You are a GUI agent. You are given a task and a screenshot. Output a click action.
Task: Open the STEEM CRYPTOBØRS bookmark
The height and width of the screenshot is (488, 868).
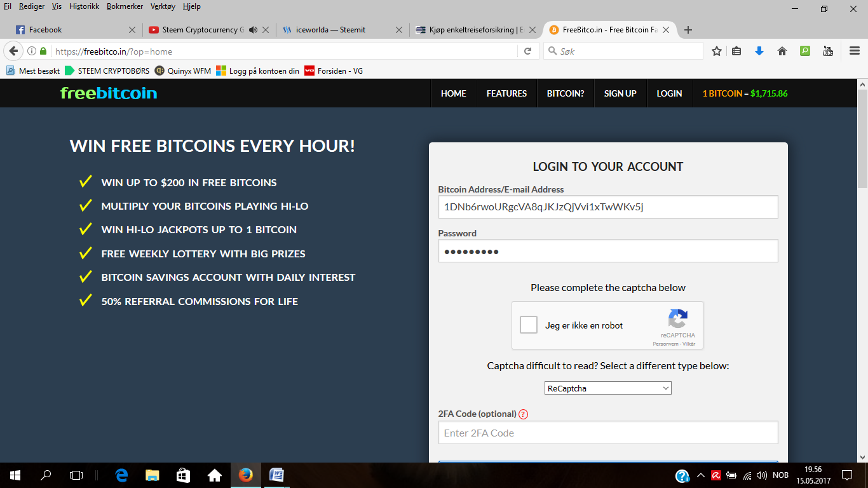coord(107,71)
